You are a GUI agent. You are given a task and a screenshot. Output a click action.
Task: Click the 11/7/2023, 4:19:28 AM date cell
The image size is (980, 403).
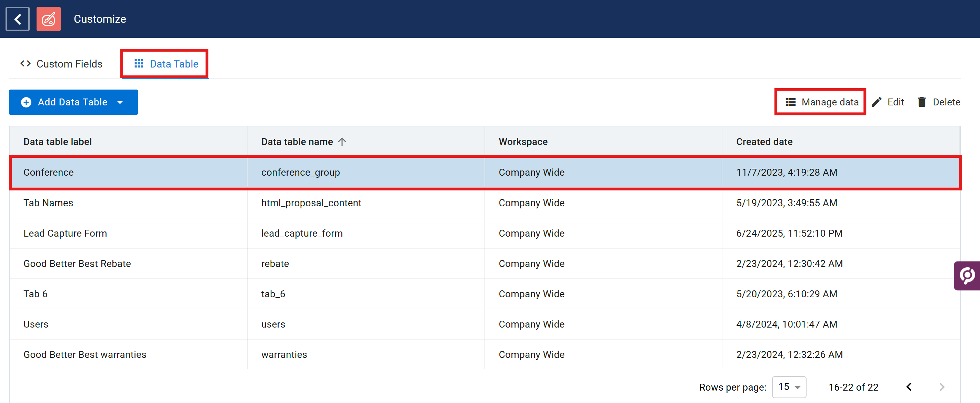click(x=787, y=172)
